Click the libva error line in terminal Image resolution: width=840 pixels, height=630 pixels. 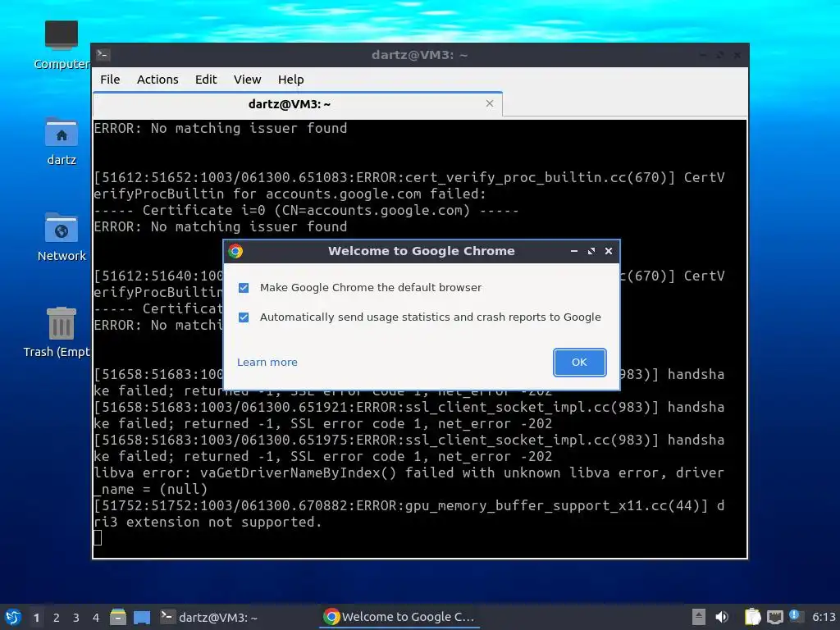[409, 481]
